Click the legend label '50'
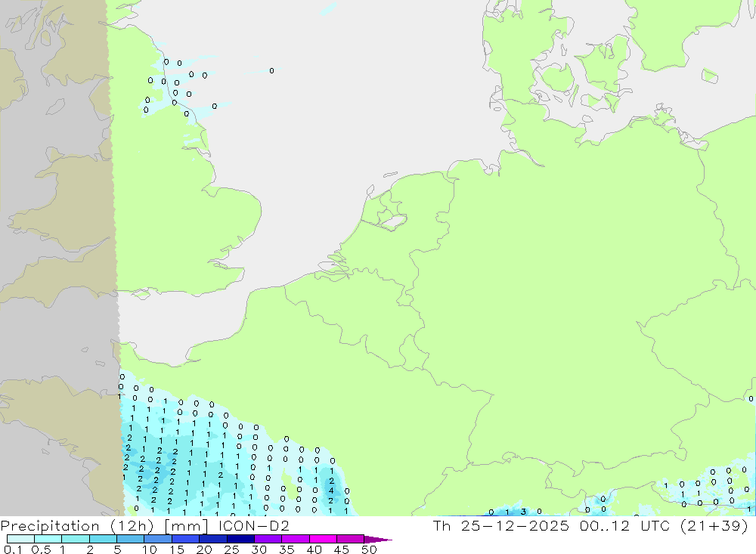Screen dimensions: 756x554 coord(369,549)
